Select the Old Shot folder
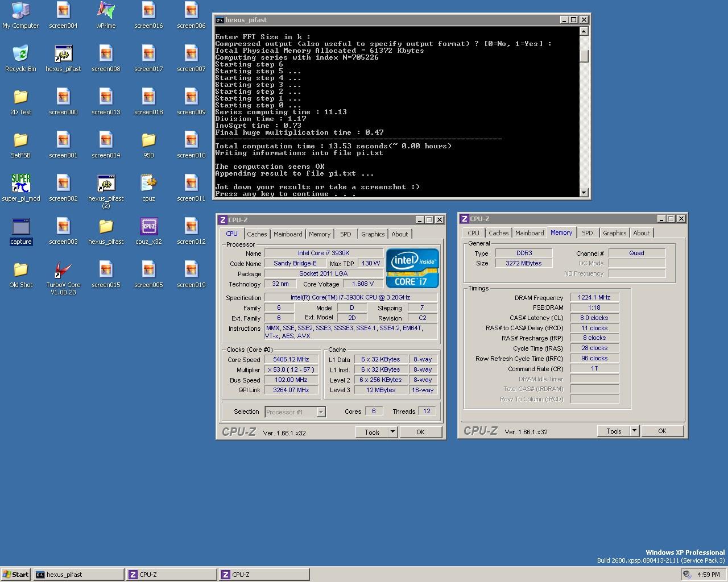 (x=20, y=275)
